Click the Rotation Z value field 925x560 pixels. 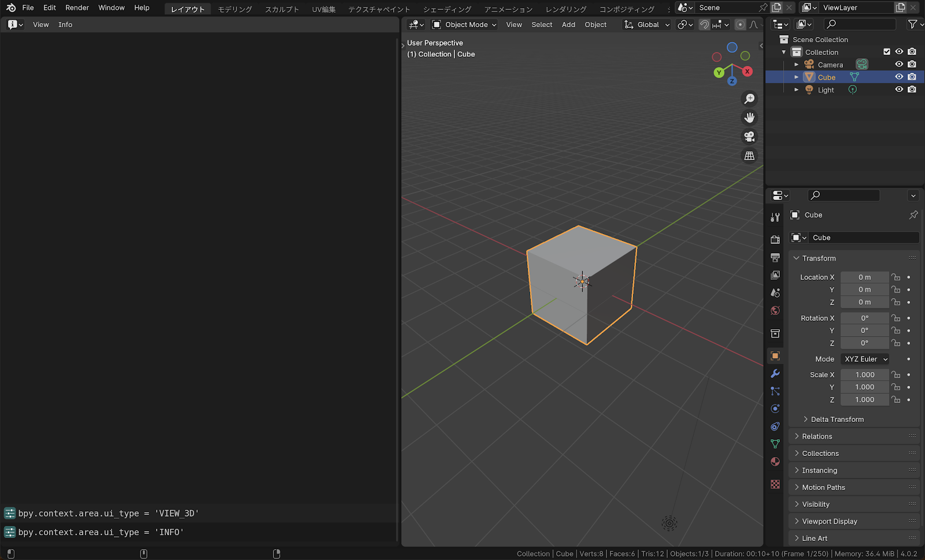pyautogui.click(x=865, y=343)
